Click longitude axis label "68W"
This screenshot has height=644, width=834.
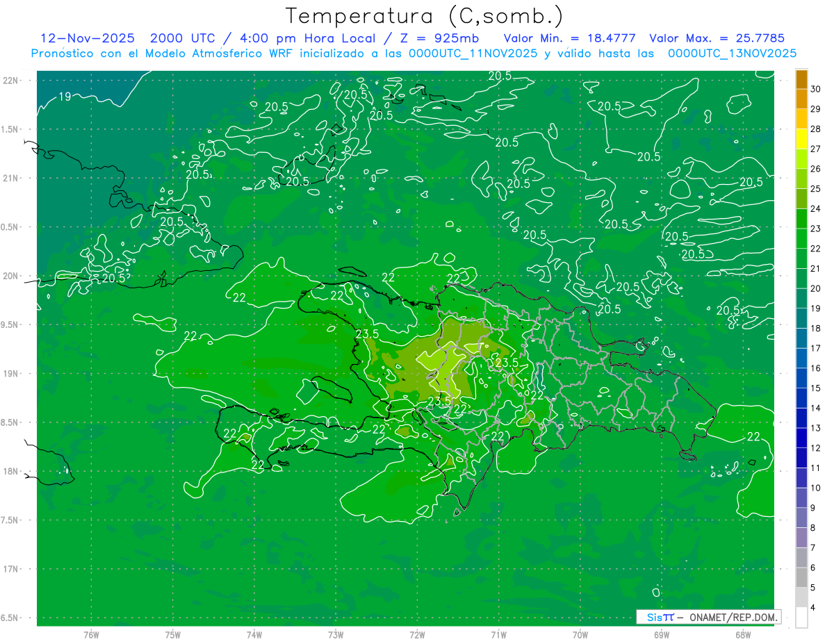click(x=743, y=634)
